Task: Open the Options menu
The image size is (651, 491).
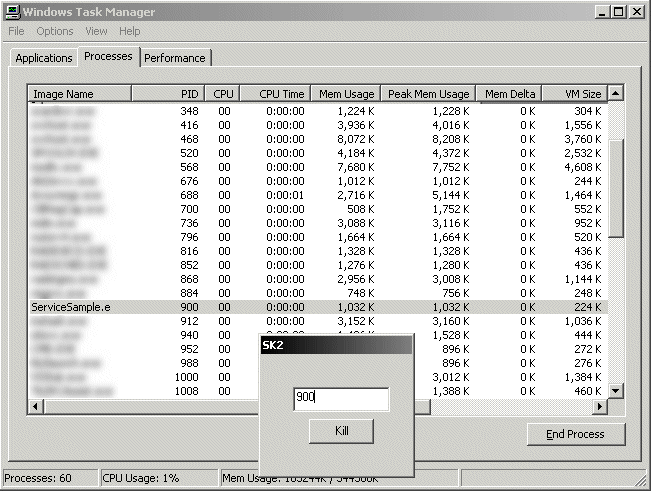Action: pos(55,32)
